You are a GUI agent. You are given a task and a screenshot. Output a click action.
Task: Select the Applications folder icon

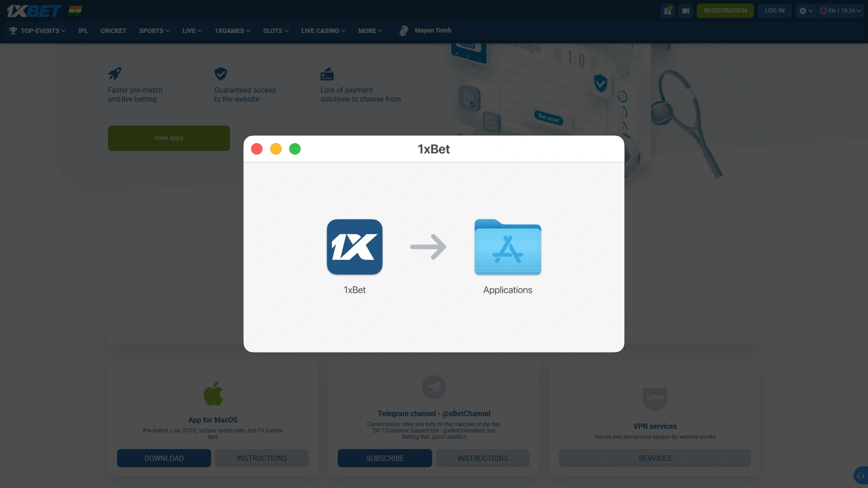coord(508,247)
